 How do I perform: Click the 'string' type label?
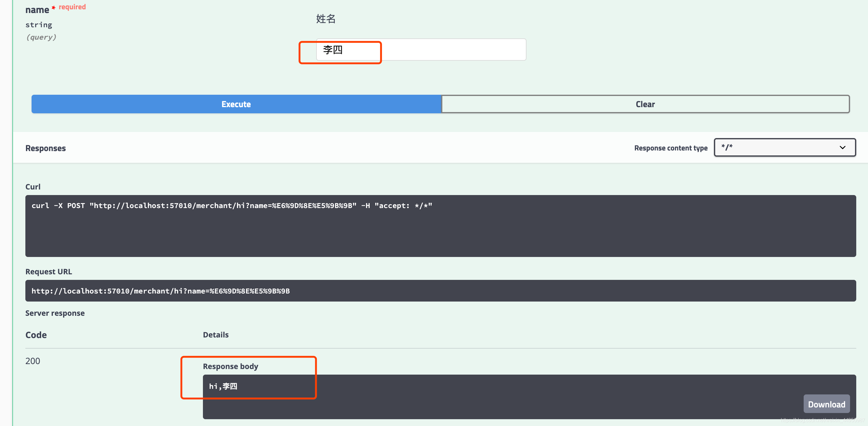(x=39, y=25)
